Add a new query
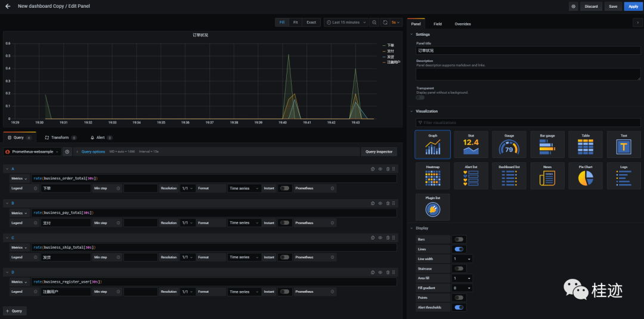This screenshot has width=644, height=319. tap(15, 311)
